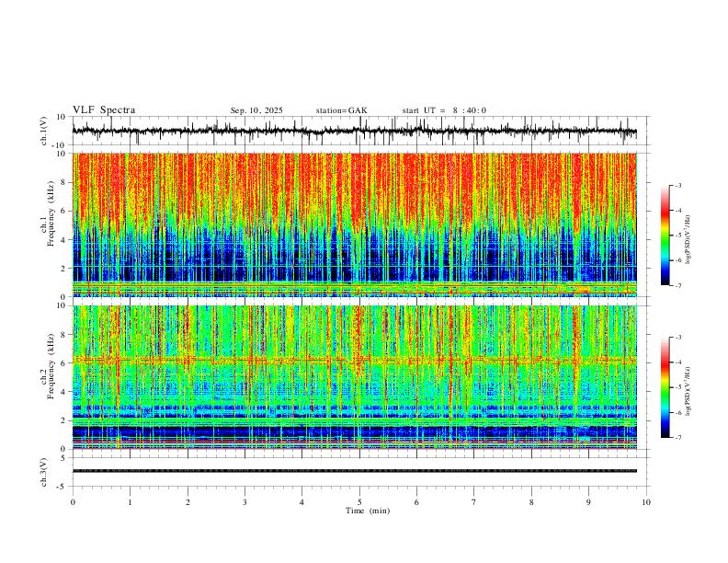Click time axis tick label "1"
The width and height of the screenshot is (728, 563).
[x=130, y=502]
